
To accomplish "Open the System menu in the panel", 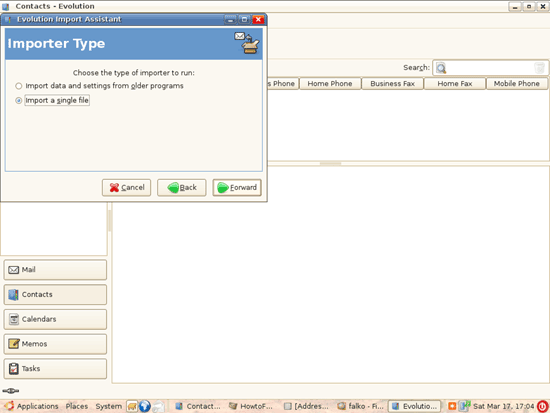I will click(x=109, y=406).
